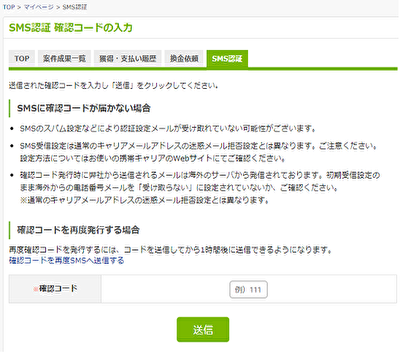Screen dimensions: 400x360
Task: Focus the 確認コード input field
Action: click(248, 289)
